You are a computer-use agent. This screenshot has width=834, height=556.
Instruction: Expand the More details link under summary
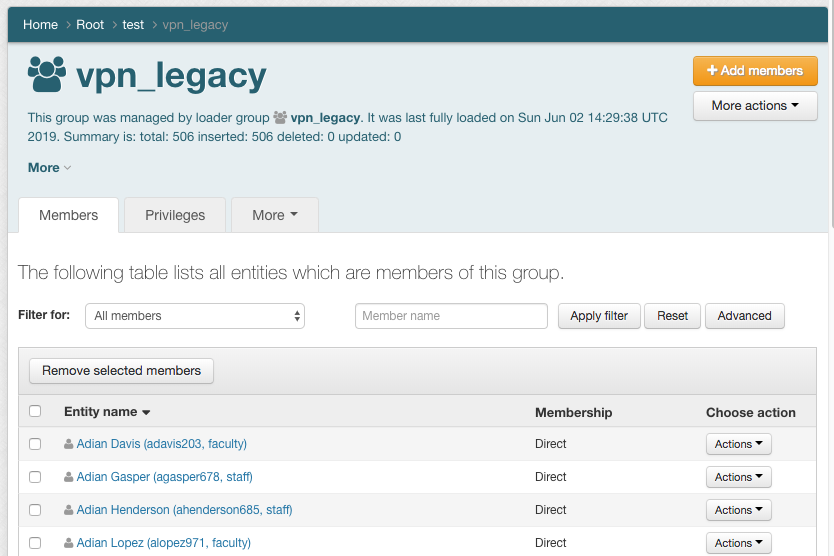click(x=49, y=168)
